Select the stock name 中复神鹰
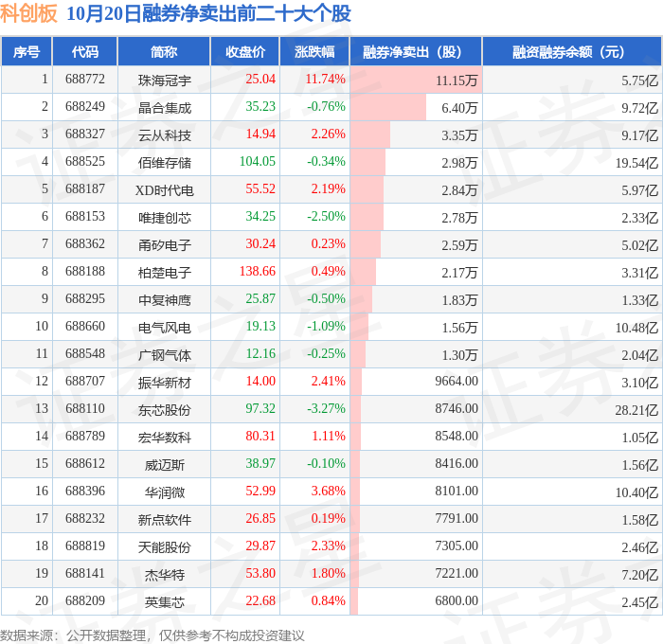This screenshot has width=663, height=644. click(165, 300)
